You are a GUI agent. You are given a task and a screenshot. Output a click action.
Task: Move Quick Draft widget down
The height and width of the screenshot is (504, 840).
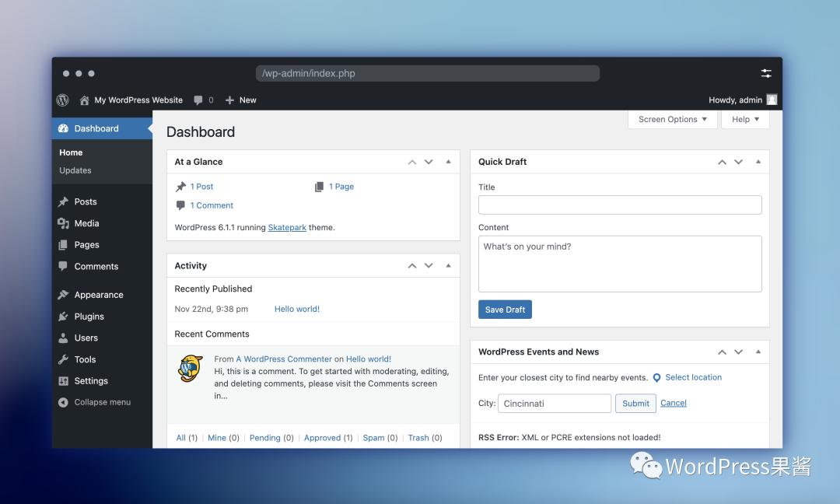738,162
